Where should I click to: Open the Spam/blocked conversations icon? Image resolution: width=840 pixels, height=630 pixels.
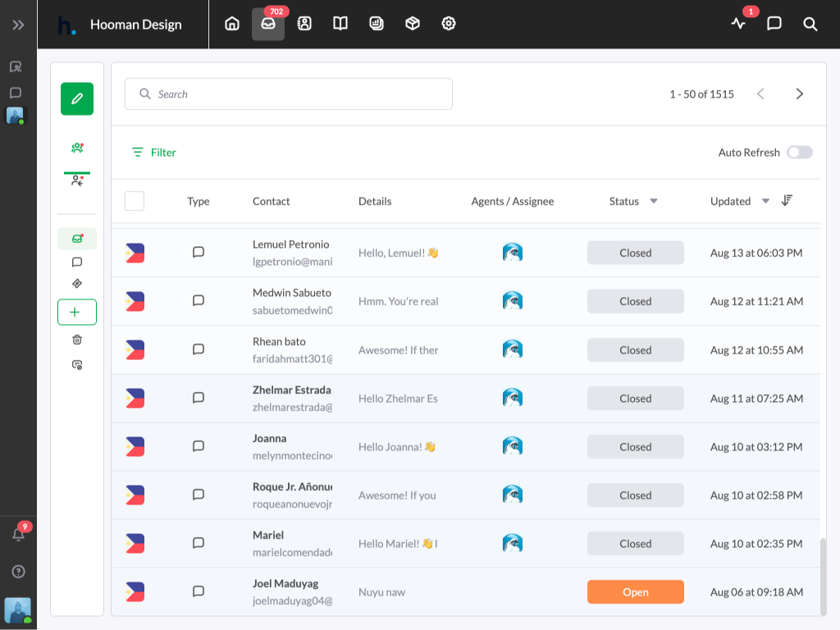point(76,365)
